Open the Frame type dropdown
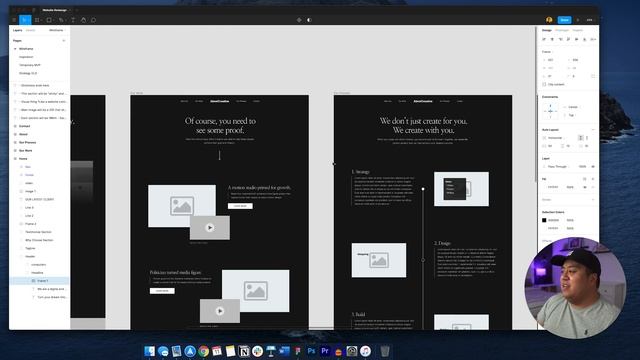The width and height of the screenshot is (640, 360). coord(547,52)
